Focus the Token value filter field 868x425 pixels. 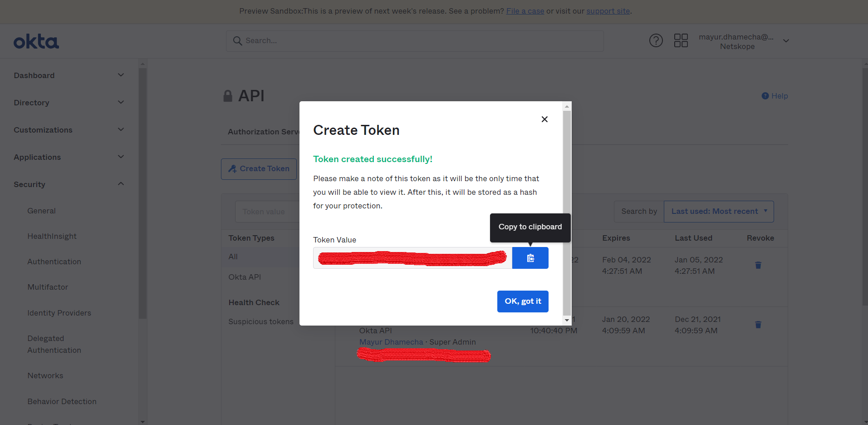(267, 212)
